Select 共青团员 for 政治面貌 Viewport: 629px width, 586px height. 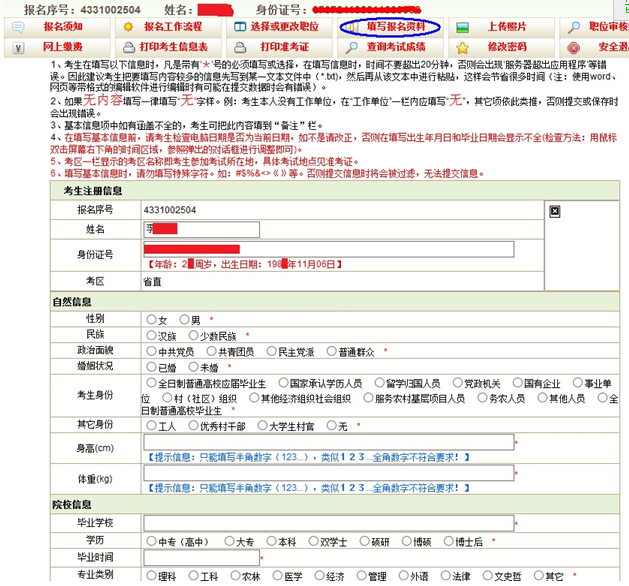[x=211, y=351]
